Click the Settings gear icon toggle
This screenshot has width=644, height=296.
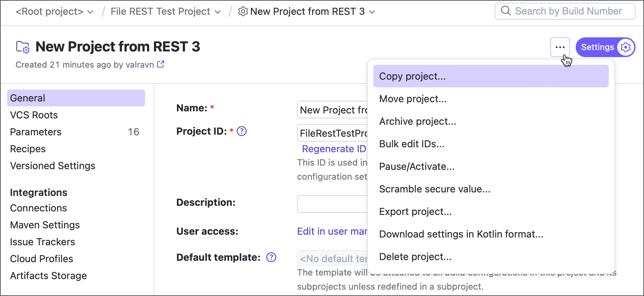tap(626, 47)
